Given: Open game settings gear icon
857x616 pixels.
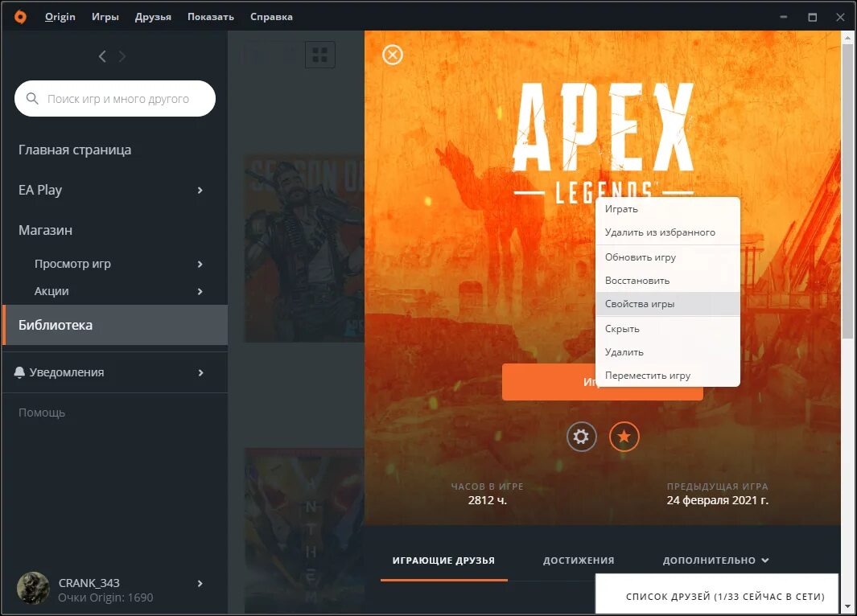Looking at the screenshot, I should pyautogui.click(x=581, y=437).
